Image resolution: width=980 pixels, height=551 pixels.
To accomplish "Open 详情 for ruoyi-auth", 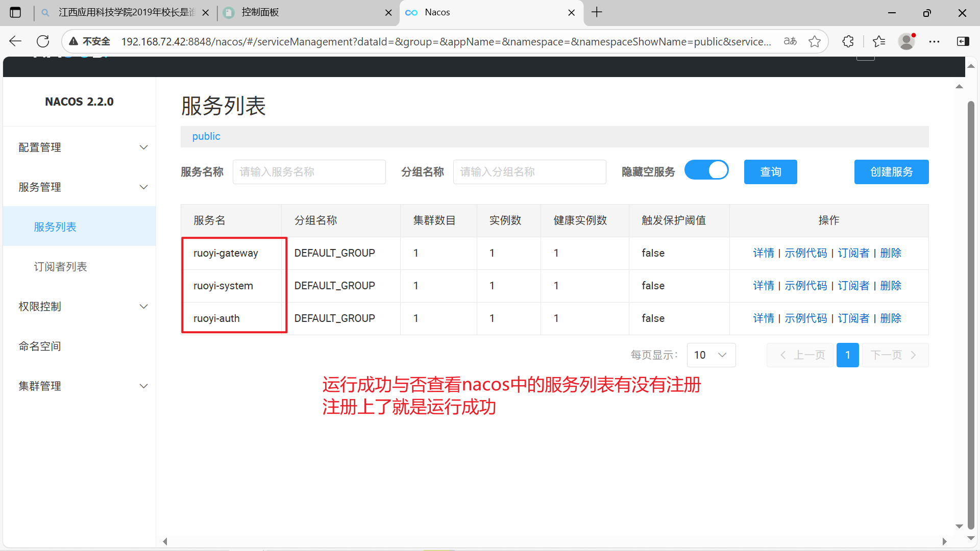I will tap(763, 318).
